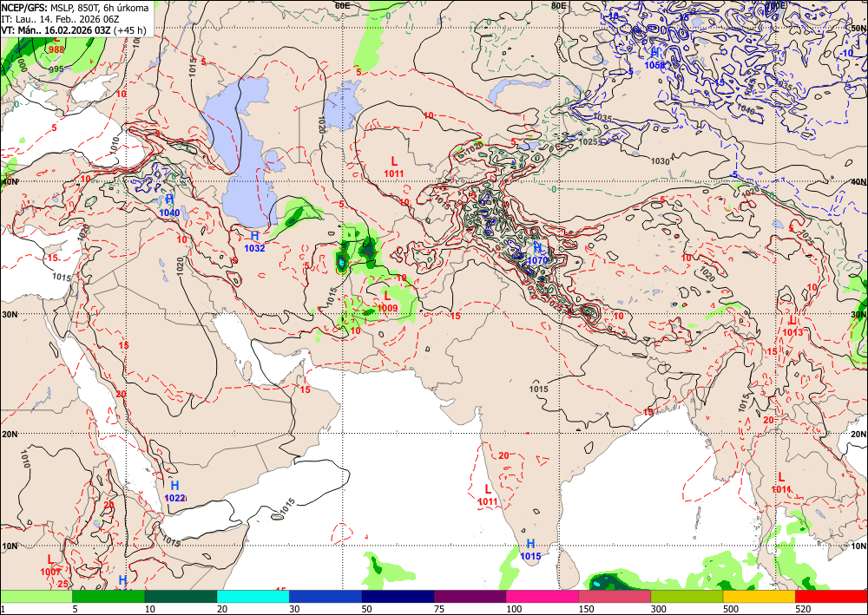Click the L 1011 low over Central Asia
868x615 pixels.
(x=393, y=167)
